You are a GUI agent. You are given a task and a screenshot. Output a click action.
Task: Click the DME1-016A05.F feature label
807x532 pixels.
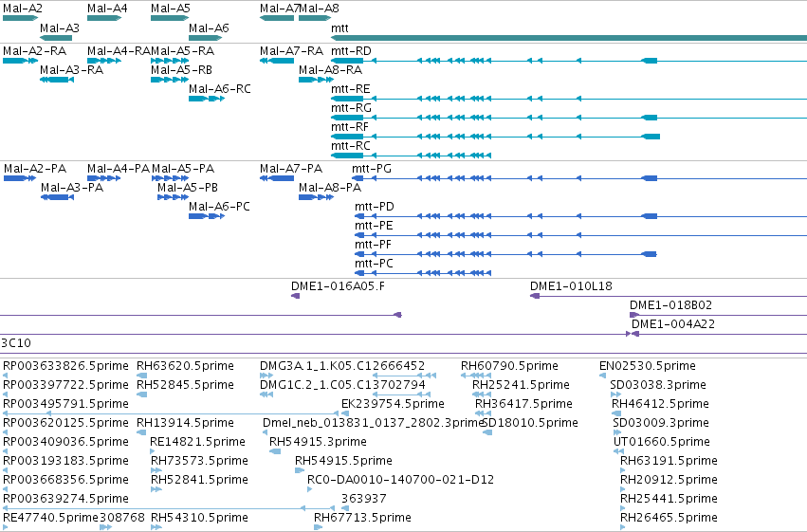pos(338,286)
